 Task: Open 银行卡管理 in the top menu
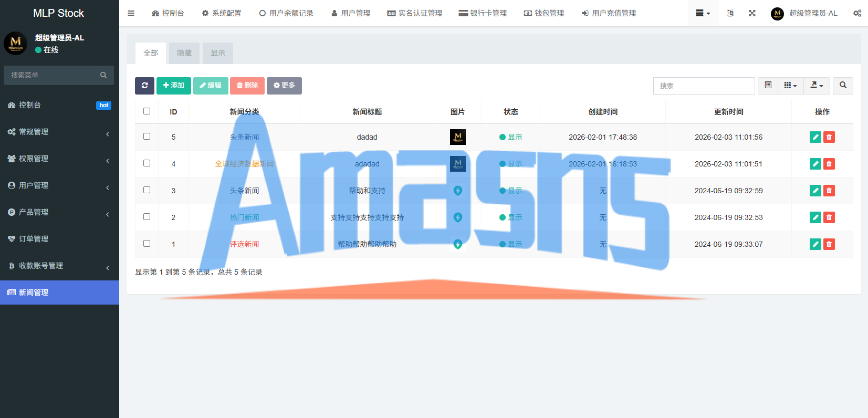pyautogui.click(x=483, y=13)
